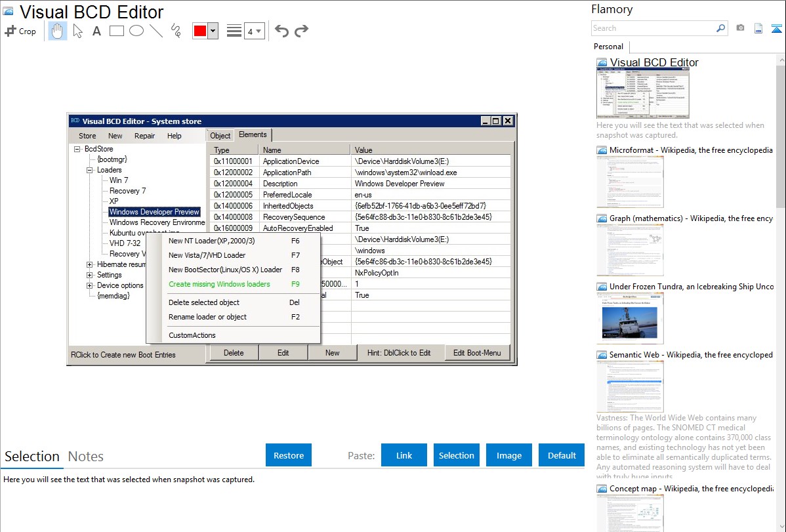Screen dimensions: 786x532
Task: Pick the ellipse shape tool
Action: 136,31
